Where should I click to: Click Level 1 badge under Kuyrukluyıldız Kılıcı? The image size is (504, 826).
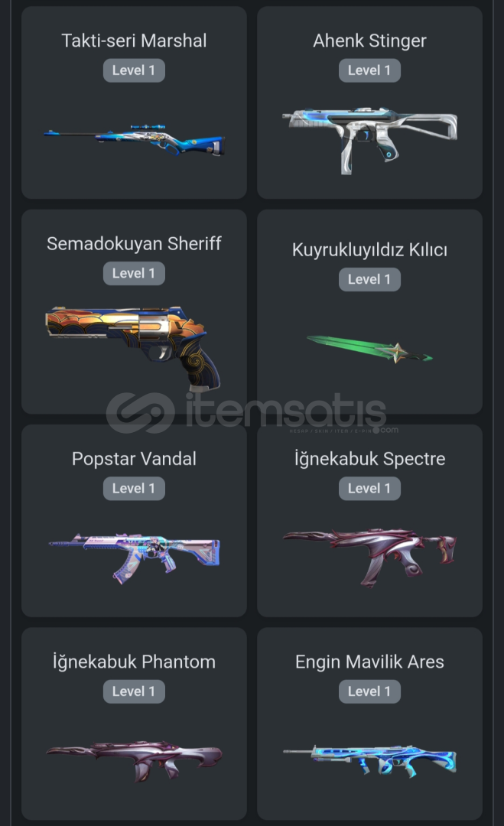pos(369,279)
